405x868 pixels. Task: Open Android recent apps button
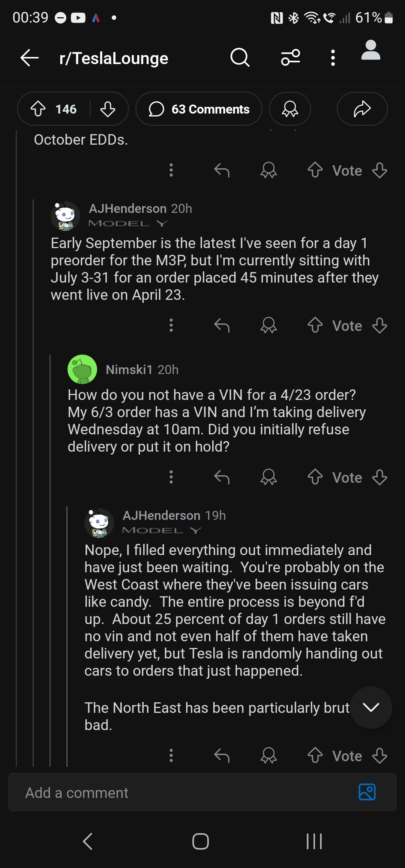click(x=314, y=841)
